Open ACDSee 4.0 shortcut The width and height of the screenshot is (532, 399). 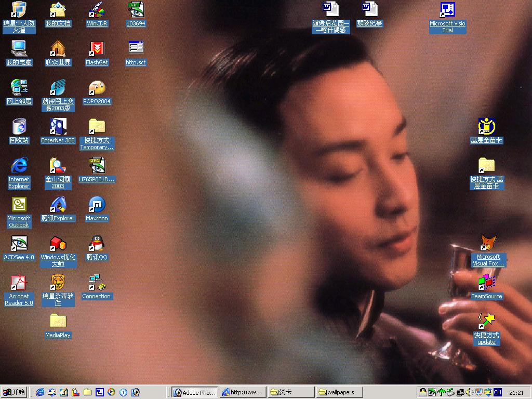(x=19, y=248)
